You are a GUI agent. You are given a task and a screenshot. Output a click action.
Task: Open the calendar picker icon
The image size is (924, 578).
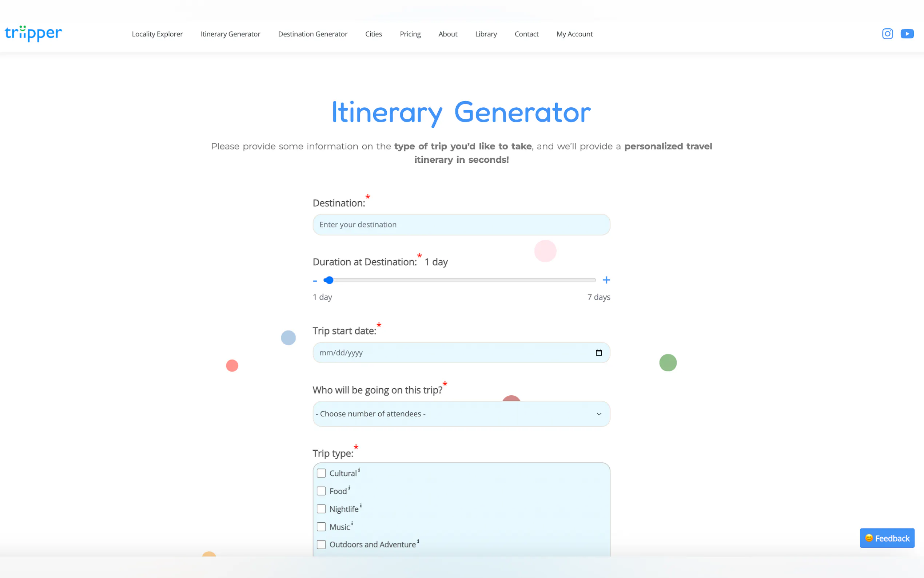coord(598,352)
